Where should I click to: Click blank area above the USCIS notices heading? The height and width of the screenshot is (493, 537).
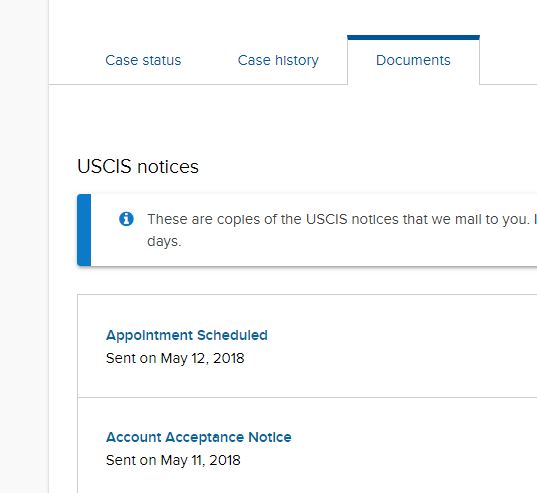[291, 120]
